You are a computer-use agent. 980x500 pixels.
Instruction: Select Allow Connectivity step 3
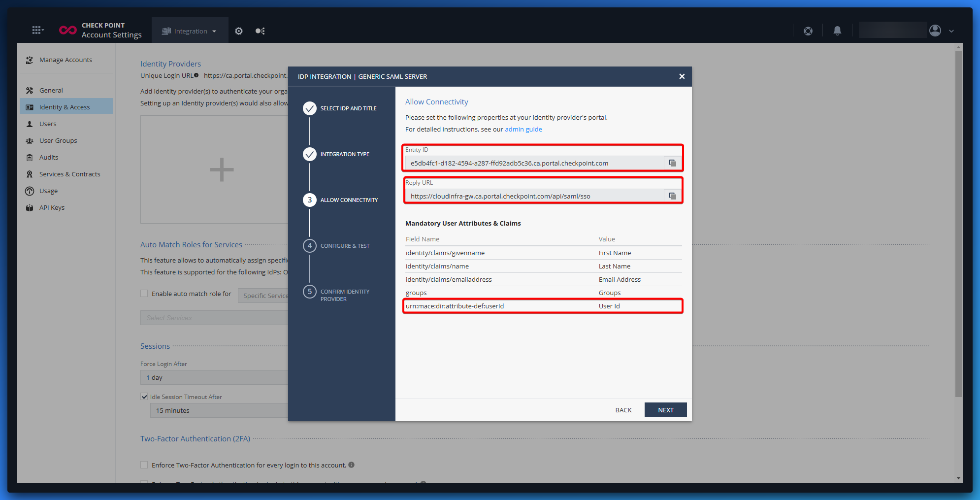(340, 200)
